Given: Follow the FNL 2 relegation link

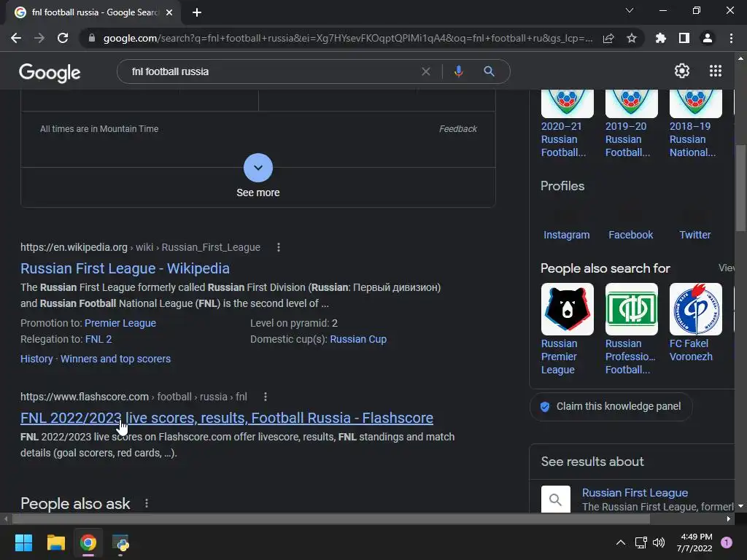Looking at the screenshot, I should [x=98, y=339].
